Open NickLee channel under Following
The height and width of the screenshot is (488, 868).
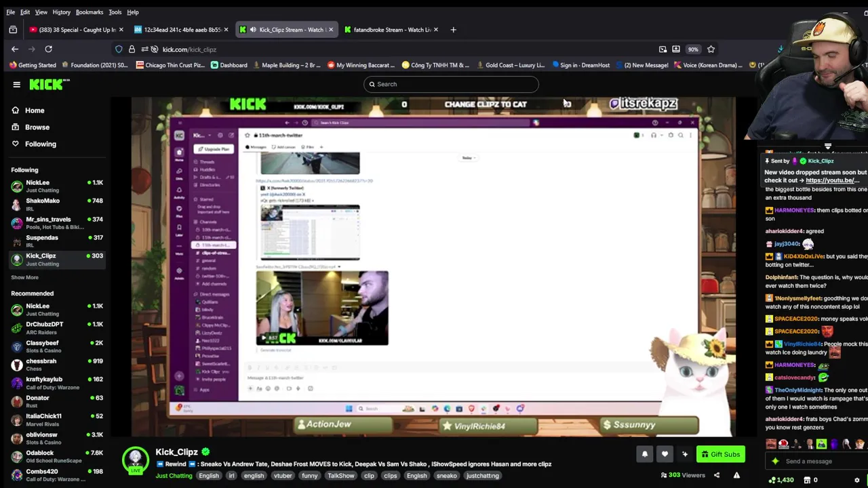click(57, 186)
